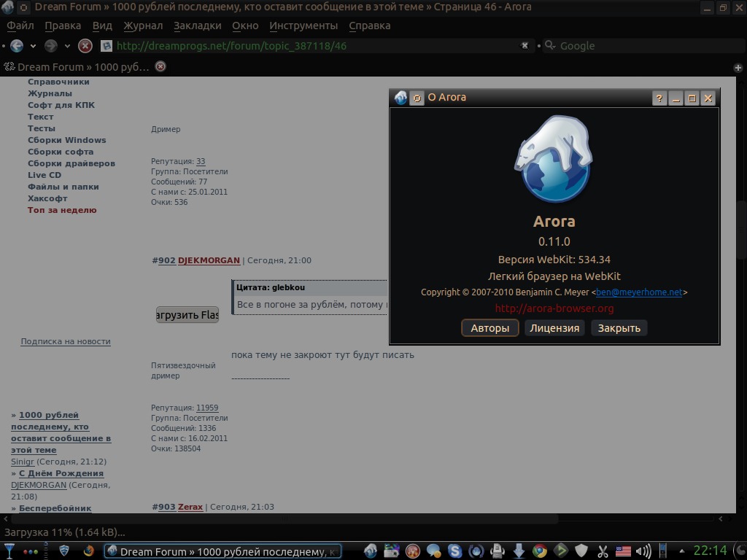Open the forward history dropdown arrow
Screen dimensions: 747x560
point(67,46)
